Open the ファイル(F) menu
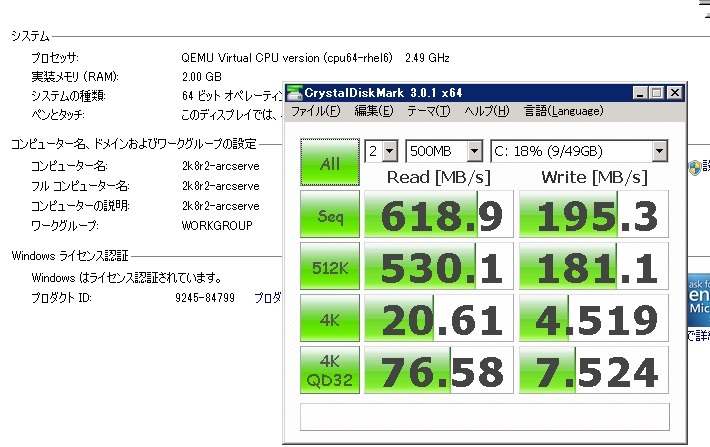Screen dimensions: 710x447 pyautogui.click(x=315, y=111)
